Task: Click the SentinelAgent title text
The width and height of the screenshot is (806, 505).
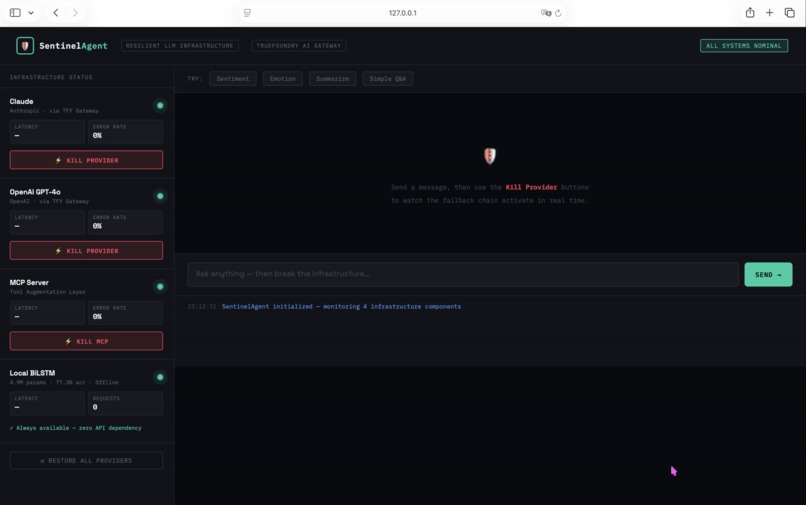Action: 73,46
